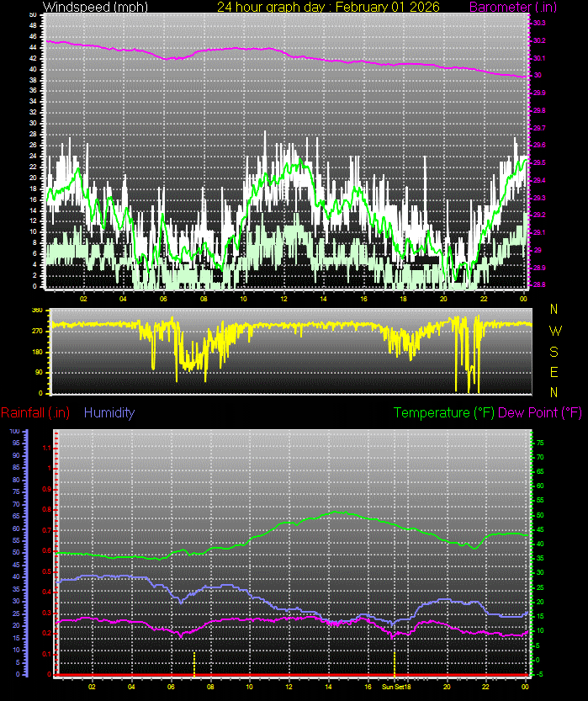The width and height of the screenshot is (588, 701).
Task: Click the 'Windspeed (mph)' axis title
Action: tap(95, 7)
